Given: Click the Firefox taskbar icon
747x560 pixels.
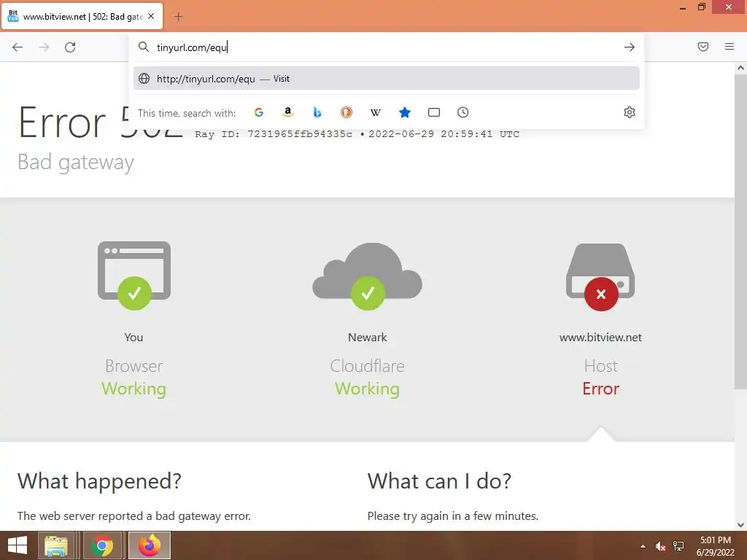Looking at the screenshot, I should pyautogui.click(x=149, y=545).
